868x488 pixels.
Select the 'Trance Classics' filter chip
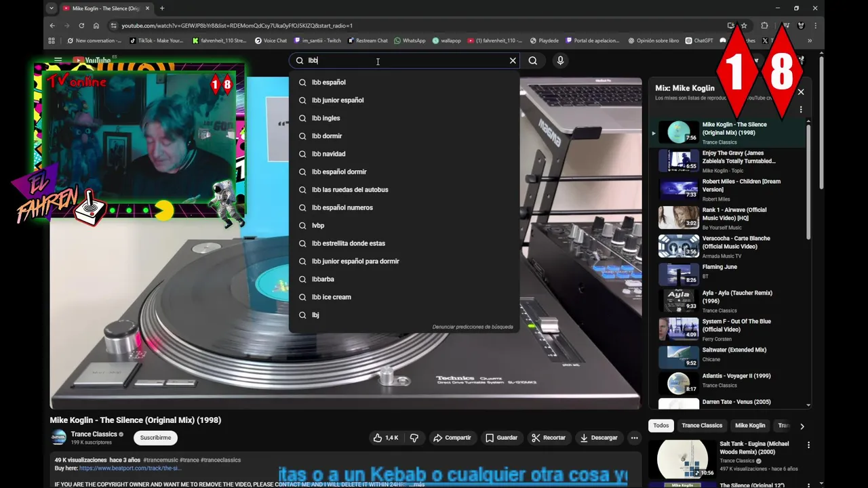702,426
